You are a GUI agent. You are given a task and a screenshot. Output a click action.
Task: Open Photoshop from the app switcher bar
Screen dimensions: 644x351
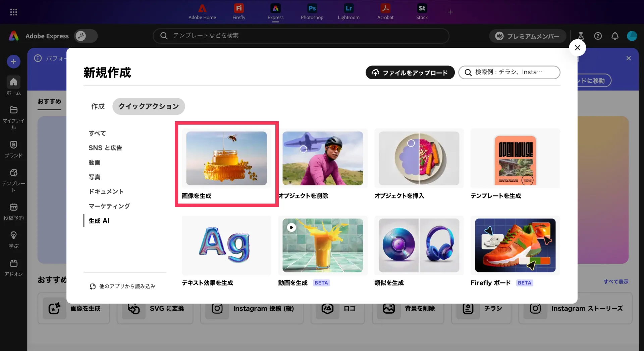click(x=312, y=12)
